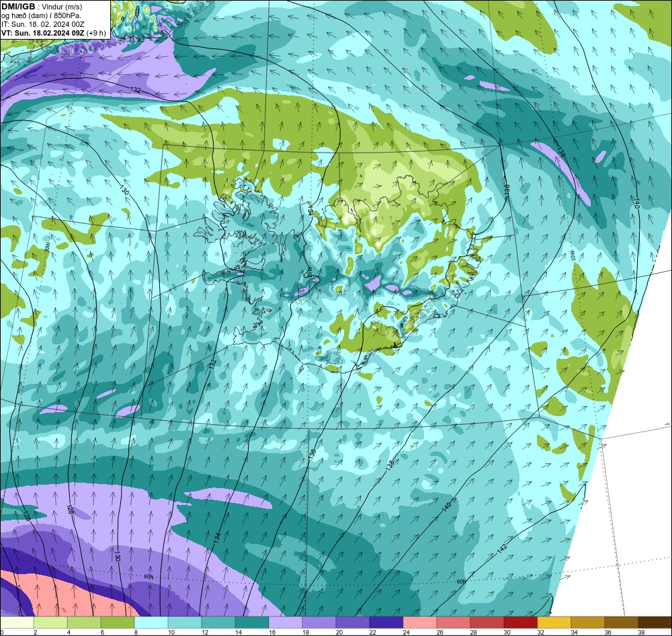
Task: Click legend scale number 36
Action: point(607,632)
